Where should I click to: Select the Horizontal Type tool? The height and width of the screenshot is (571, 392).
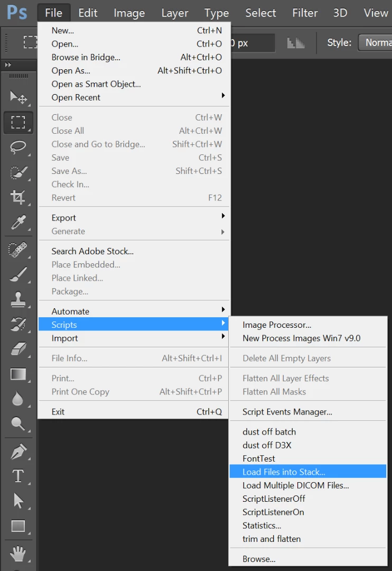(18, 476)
